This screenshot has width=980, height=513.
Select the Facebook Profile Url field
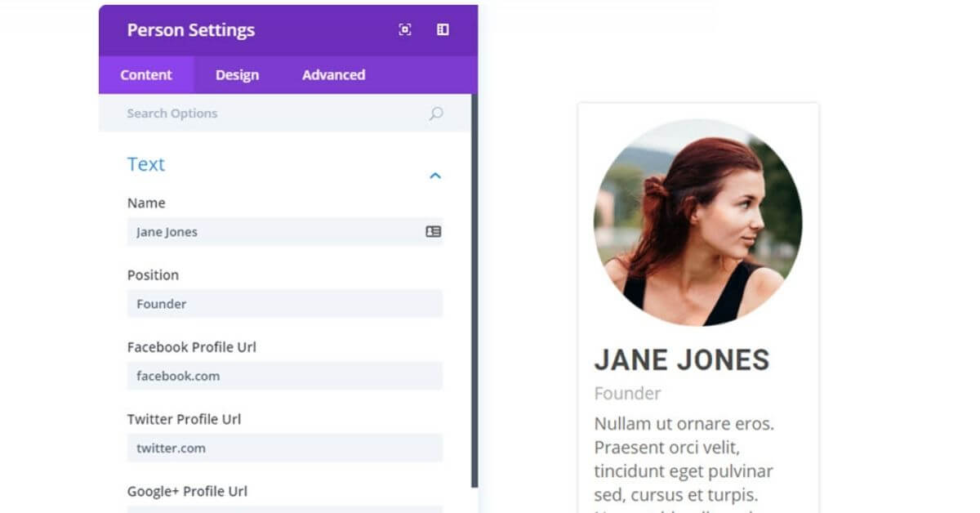coord(284,375)
